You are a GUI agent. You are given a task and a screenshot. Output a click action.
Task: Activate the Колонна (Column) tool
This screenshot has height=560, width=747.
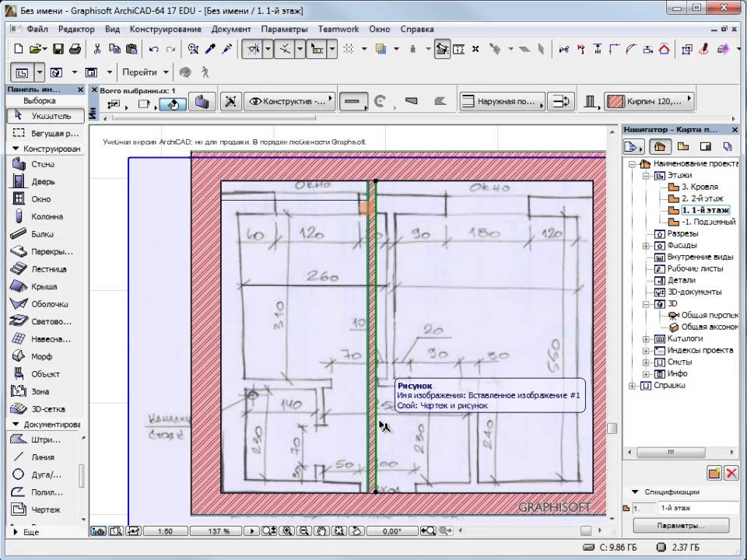click(x=46, y=216)
